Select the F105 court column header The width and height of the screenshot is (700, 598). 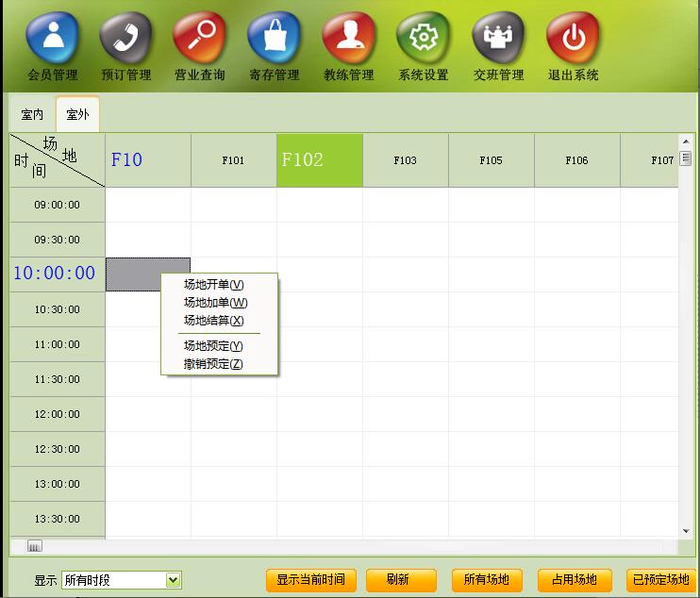click(492, 160)
